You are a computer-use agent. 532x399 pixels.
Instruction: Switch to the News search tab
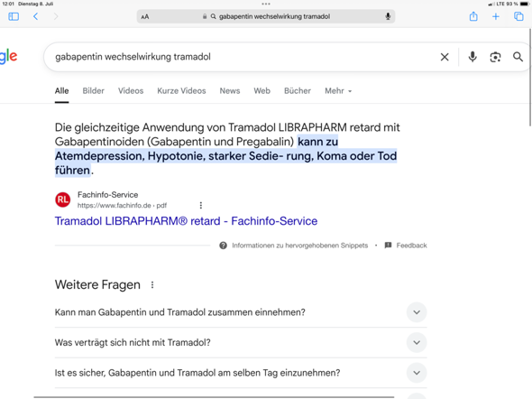[x=230, y=91]
